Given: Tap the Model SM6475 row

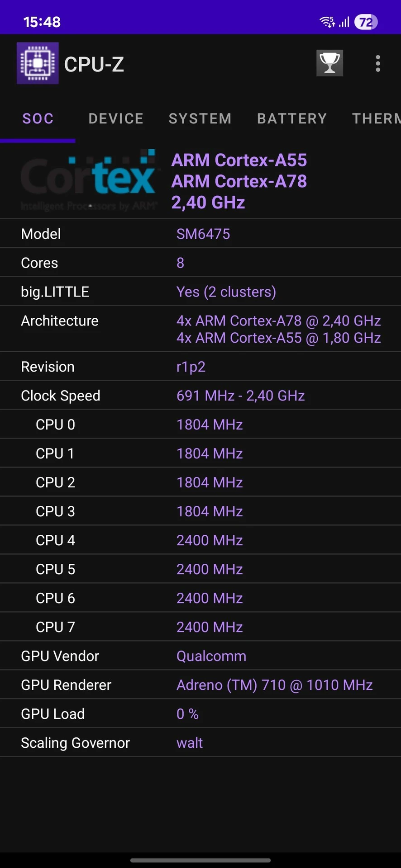Looking at the screenshot, I should click(x=200, y=234).
